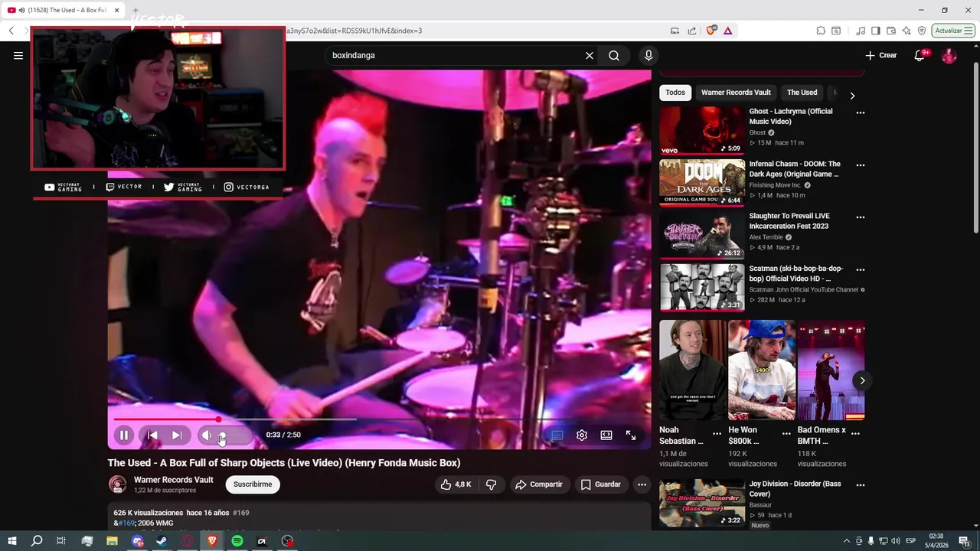980x551 pixels.
Task: Open Spotify from the taskbar
Action: [x=237, y=541]
